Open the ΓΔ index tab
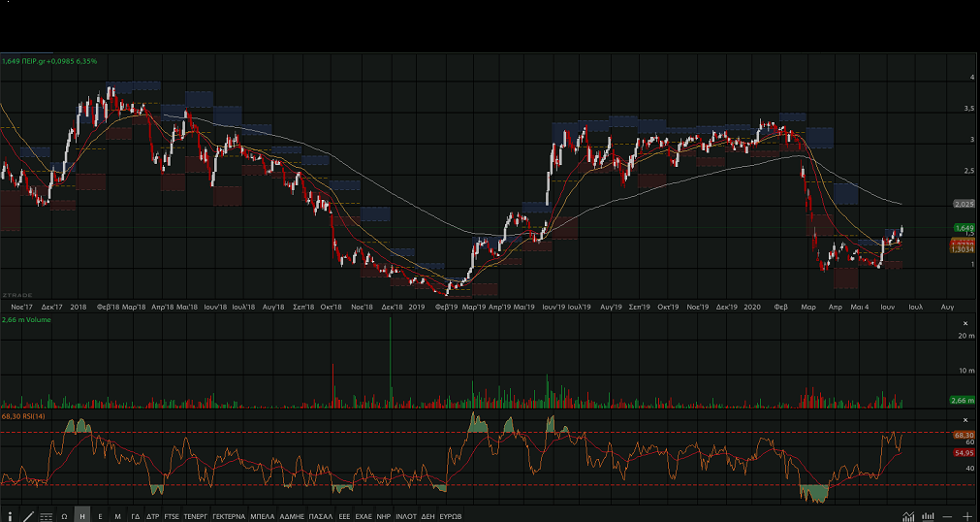Viewport: 980px width, 522px height. coord(136,516)
